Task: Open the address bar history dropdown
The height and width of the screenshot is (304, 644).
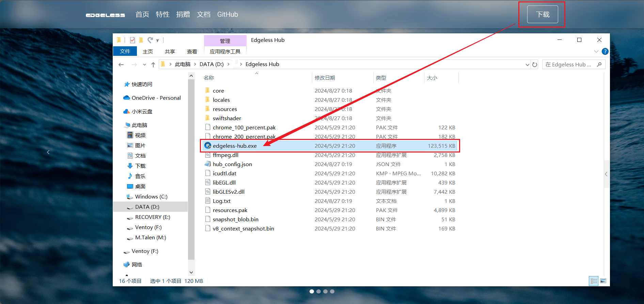Action: (x=527, y=64)
